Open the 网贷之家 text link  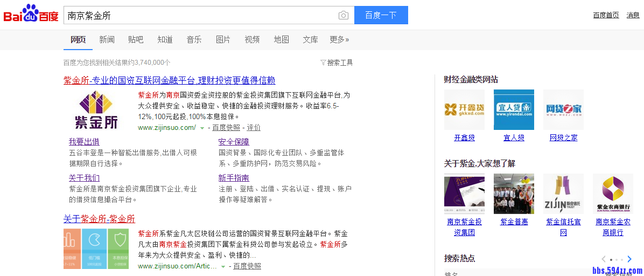point(563,138)
